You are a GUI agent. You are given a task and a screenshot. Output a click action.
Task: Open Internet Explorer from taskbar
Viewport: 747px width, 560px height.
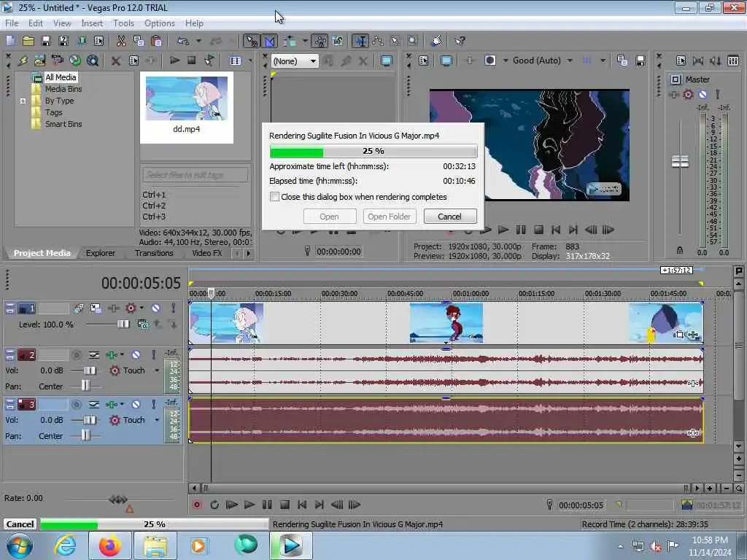tap(65, 545)
